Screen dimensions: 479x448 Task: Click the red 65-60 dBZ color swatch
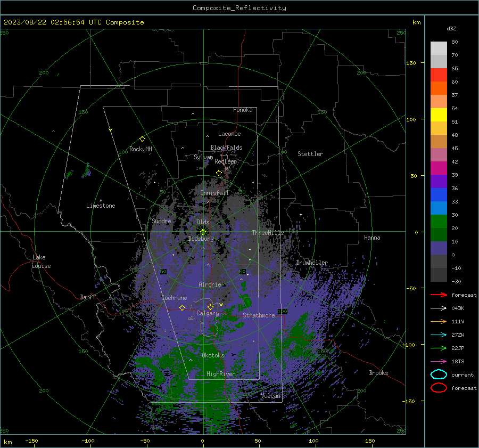coord(439,75)
